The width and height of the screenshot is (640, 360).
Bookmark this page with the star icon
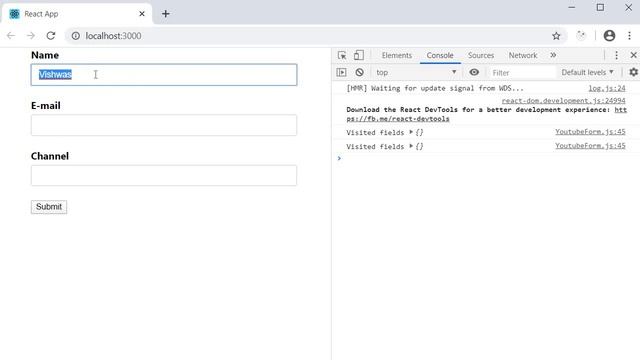tap(556, 36)
